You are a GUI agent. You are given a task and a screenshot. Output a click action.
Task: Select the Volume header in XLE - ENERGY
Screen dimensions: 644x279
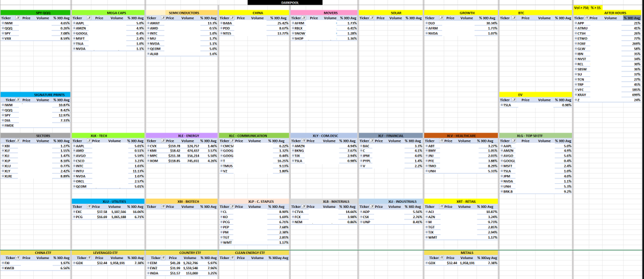coord(187,140)
